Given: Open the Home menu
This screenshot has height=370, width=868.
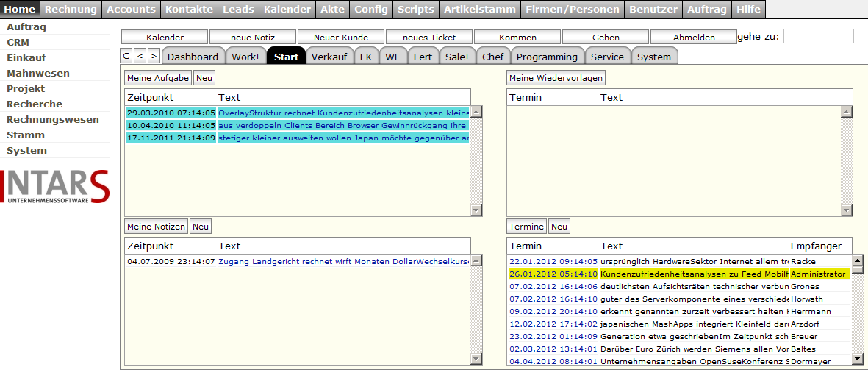Looking at the screenshot, I should tap(20, 9).
